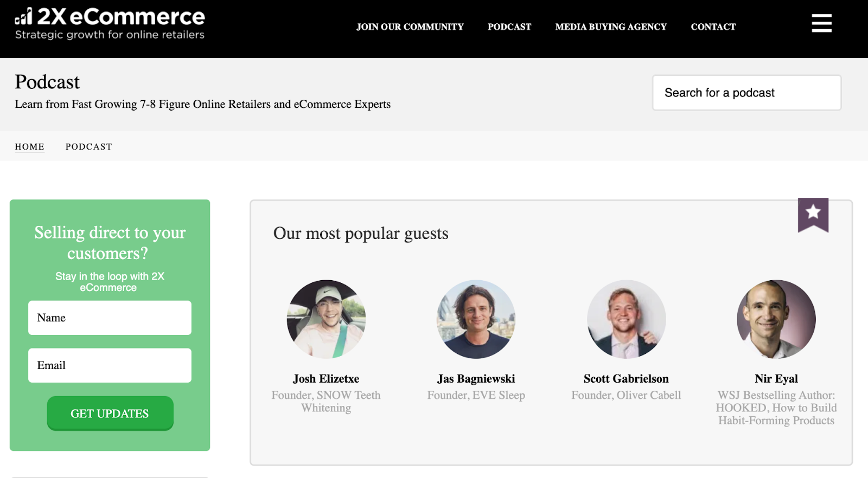Viewport: 868px width, 478px height.
Task: Open Join Our Community menu item
Action: 410,27
